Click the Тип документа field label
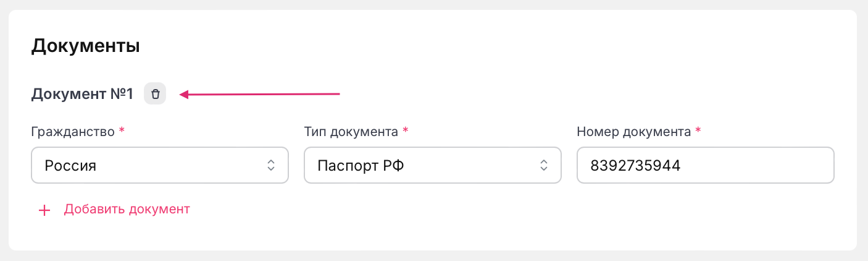This screenshot has width=868, height=261. (x=351, y=132)
